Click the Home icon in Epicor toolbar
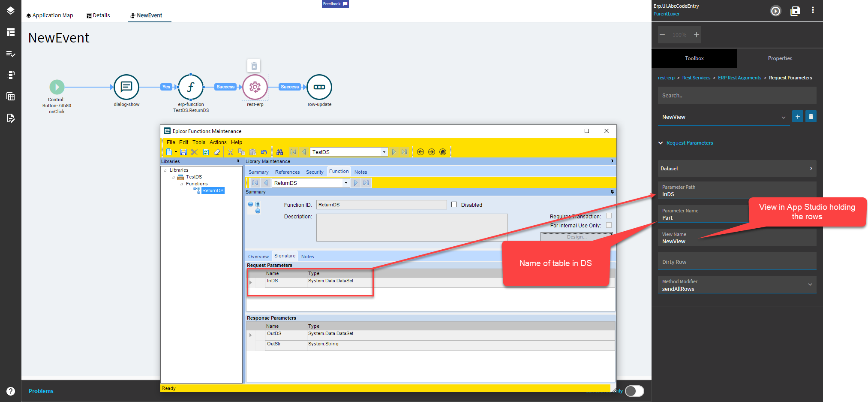The width and height of the screenshot is (868, 402). tap(443, 152)
